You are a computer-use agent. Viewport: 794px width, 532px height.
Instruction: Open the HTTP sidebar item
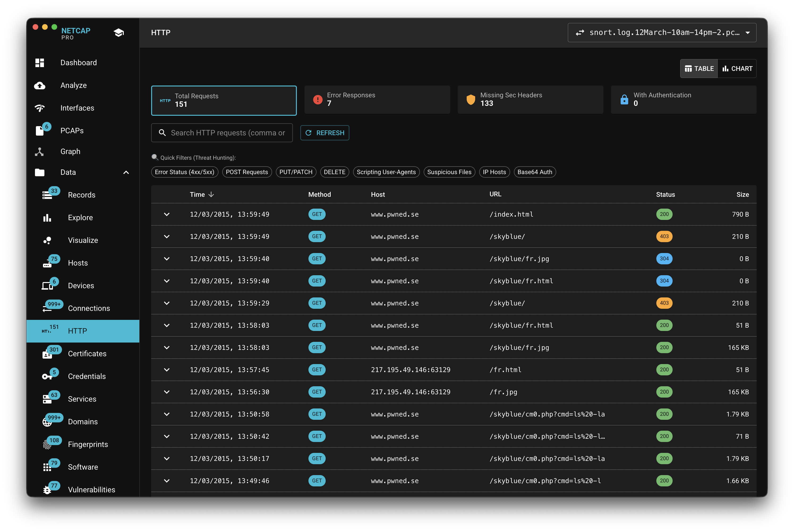83,331
